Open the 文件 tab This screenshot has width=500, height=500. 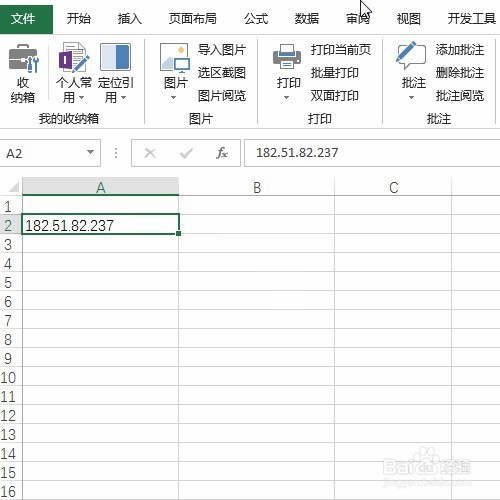point(26,18)
